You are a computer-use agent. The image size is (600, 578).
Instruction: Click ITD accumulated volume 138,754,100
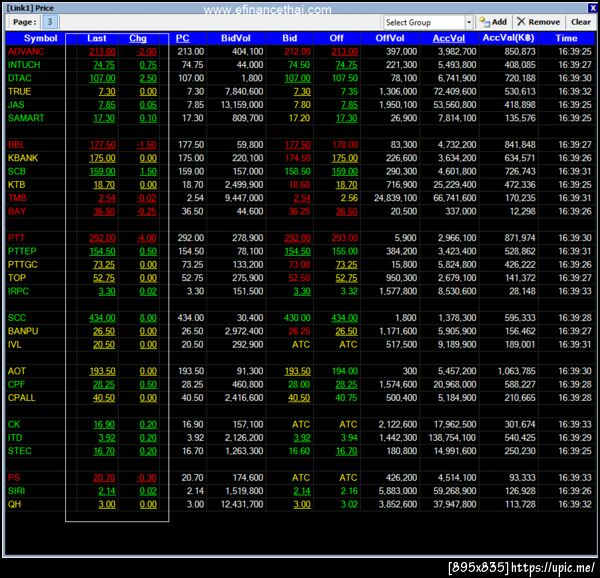(x=452, y=438)
